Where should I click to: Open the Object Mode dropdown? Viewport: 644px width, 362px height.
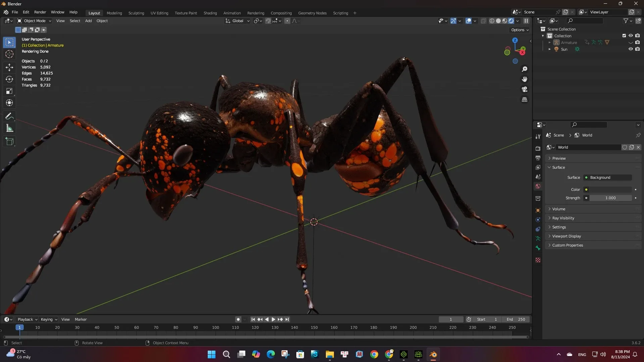[x=34, y=21]
